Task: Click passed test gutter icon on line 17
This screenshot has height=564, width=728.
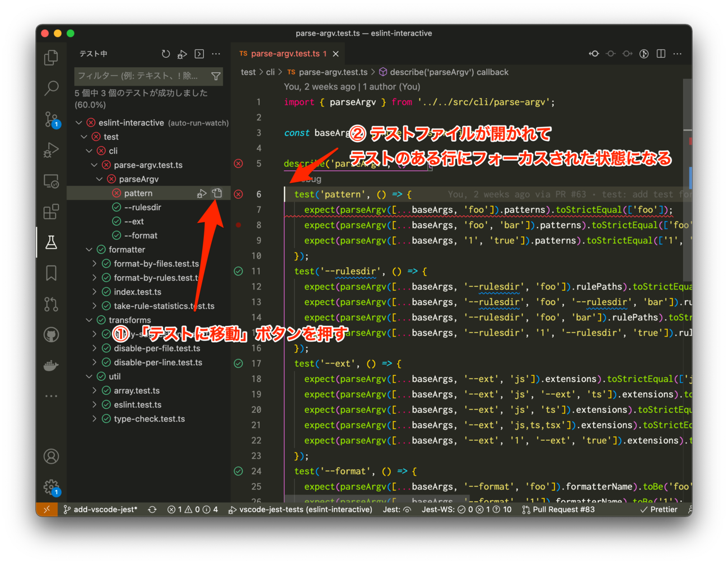Action: click(x=239, y=363)
